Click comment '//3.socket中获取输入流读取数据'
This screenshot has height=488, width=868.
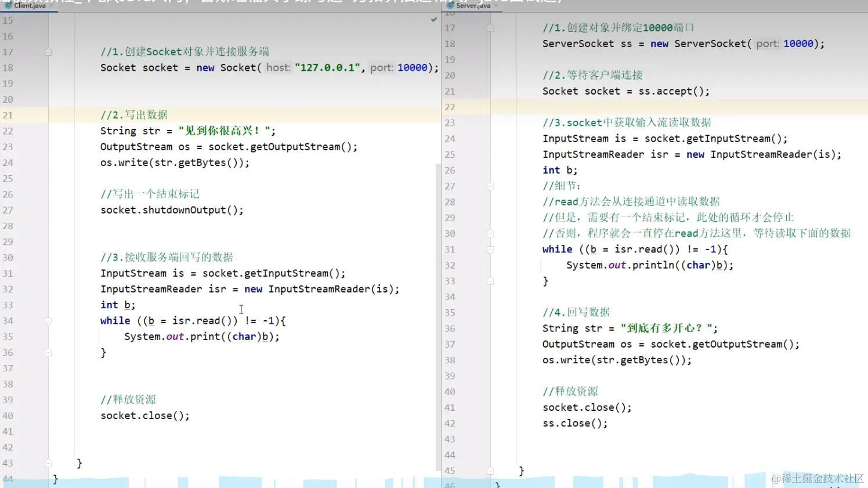coord(627,122)
